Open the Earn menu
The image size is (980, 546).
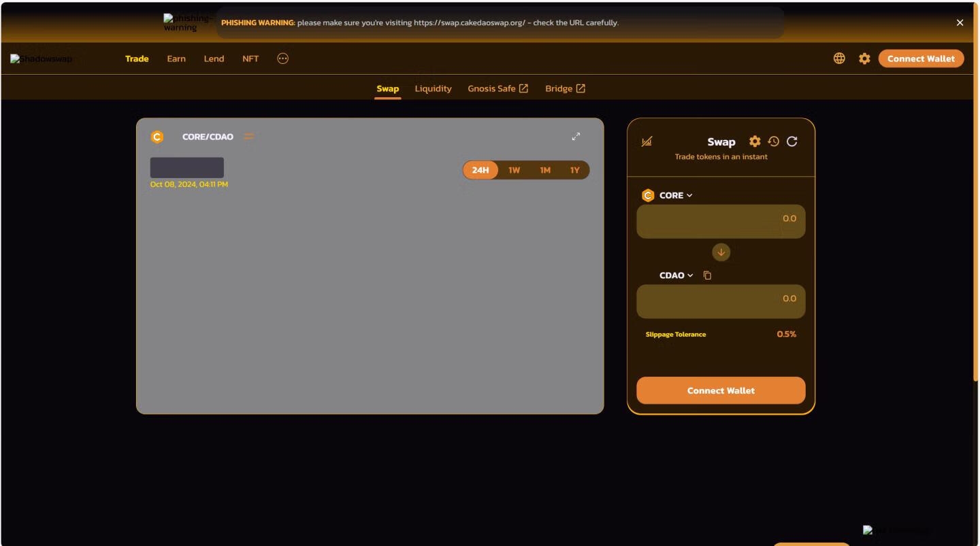[x=176, y=58]
